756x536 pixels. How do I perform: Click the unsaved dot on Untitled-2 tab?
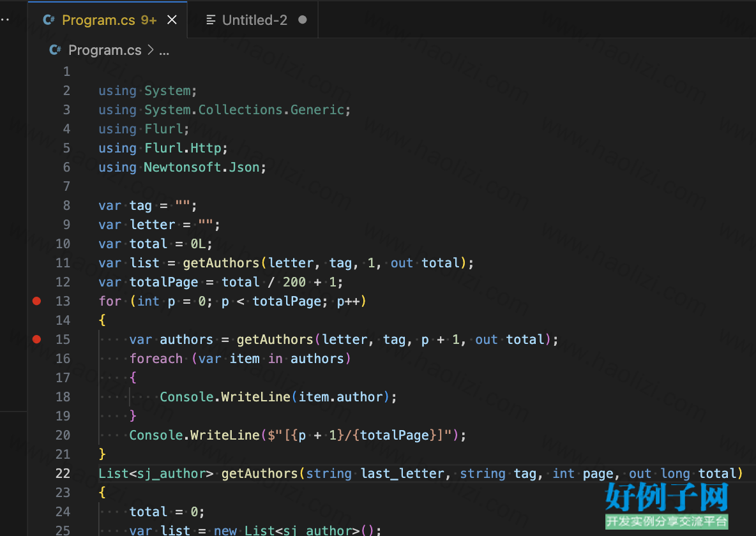coord(302,20)
